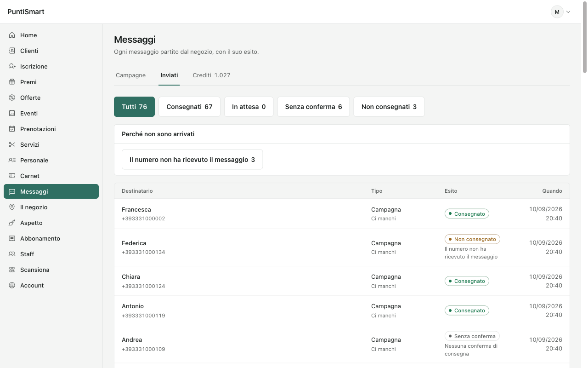Click Consegnato badge in Francesca's row
The height and width of the screenshot is (368, 588).
467,214
